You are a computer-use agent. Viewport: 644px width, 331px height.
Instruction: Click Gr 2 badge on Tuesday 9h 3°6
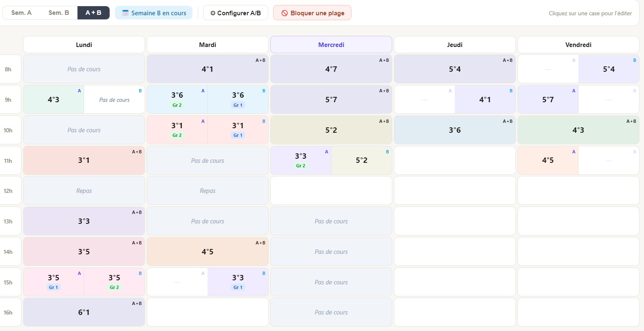coord(177,105)
